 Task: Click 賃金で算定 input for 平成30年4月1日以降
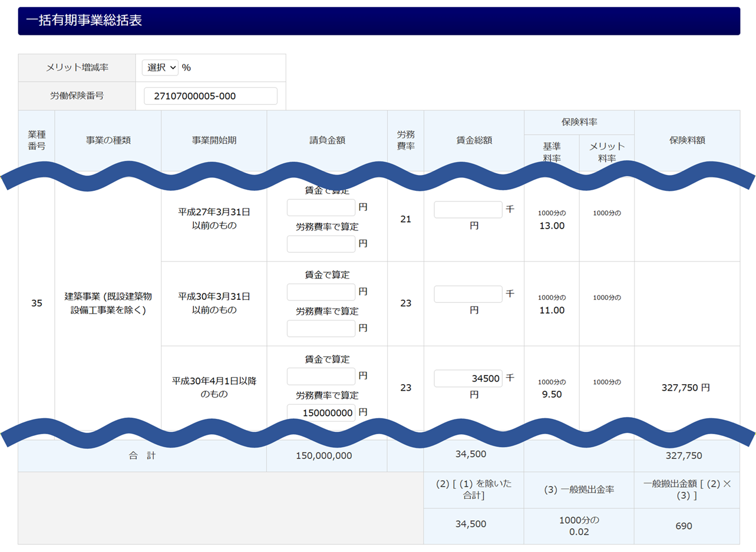321,376
